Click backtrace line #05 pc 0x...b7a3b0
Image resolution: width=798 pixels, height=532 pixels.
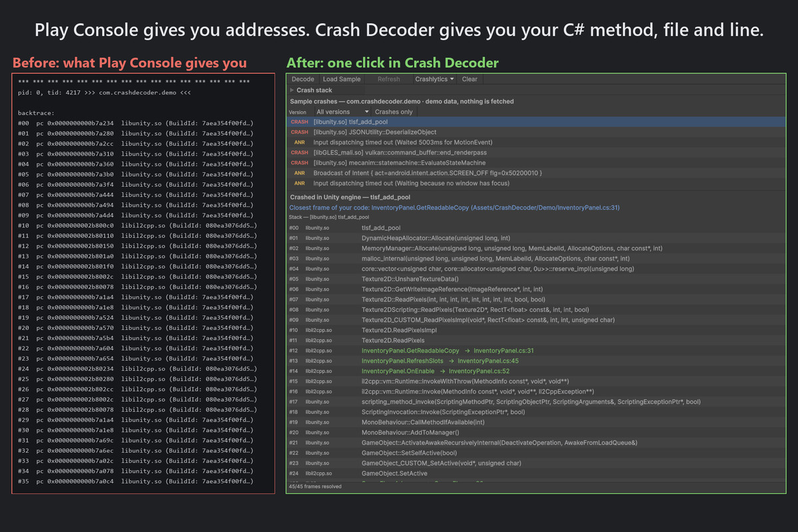click(136, 174)
